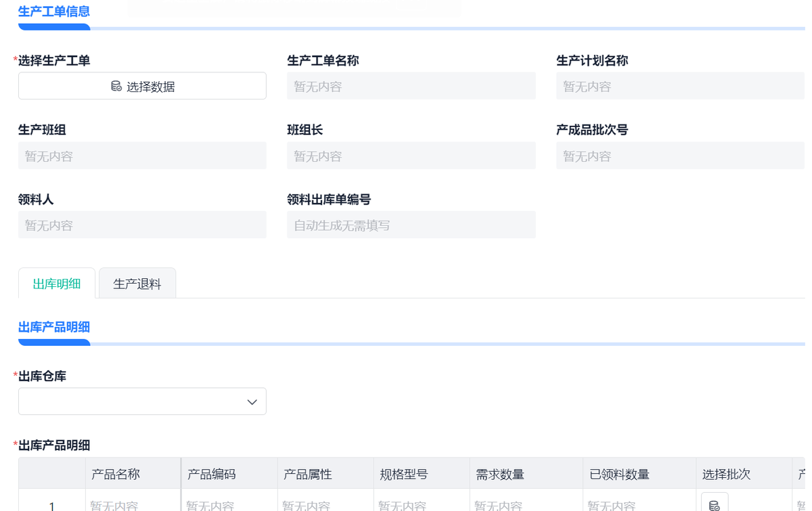The width and height of the screenshot is (812, 511).
Task: Click row 1 产品名称 cell
Action: [x=133, y=504]
